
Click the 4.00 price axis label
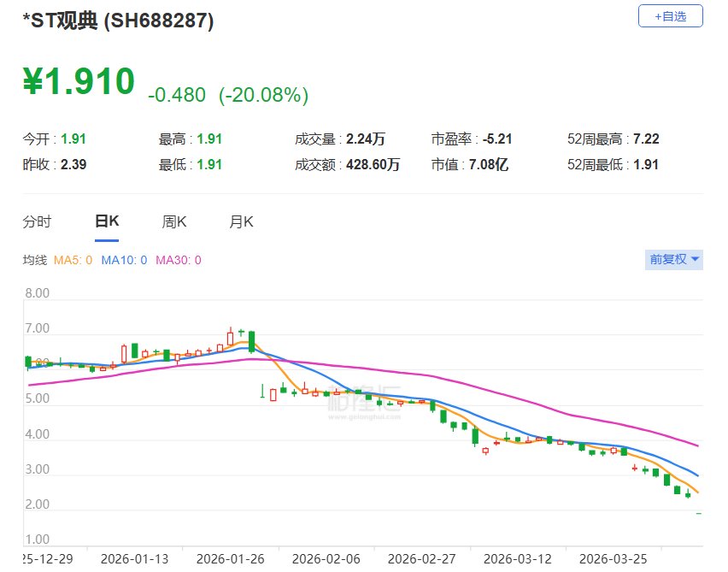point(37,434)
